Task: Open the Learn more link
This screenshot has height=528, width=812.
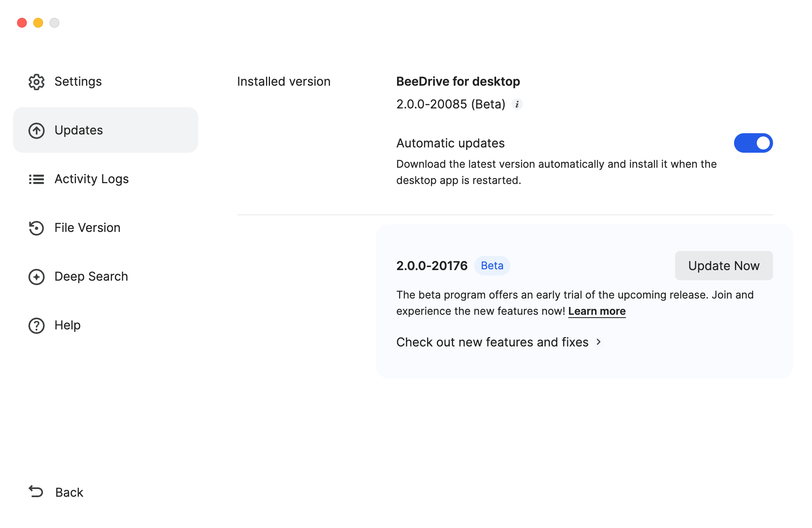Action: tap(597, 311)
